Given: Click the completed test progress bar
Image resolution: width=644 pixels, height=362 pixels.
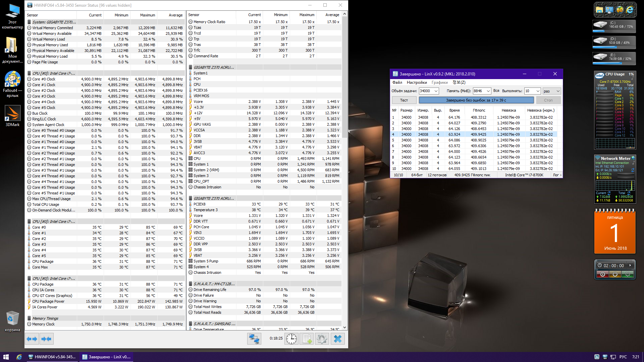Looking at the screenshot, I should (476, 100).
